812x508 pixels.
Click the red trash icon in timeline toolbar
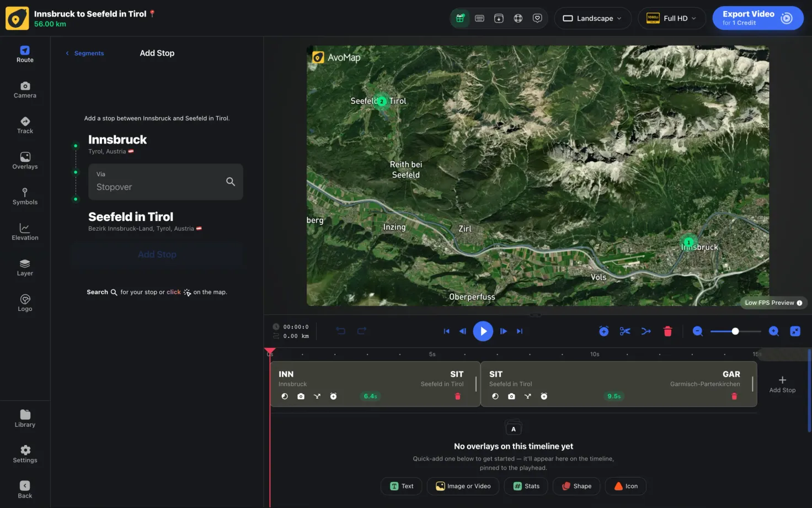click(667, 331)
